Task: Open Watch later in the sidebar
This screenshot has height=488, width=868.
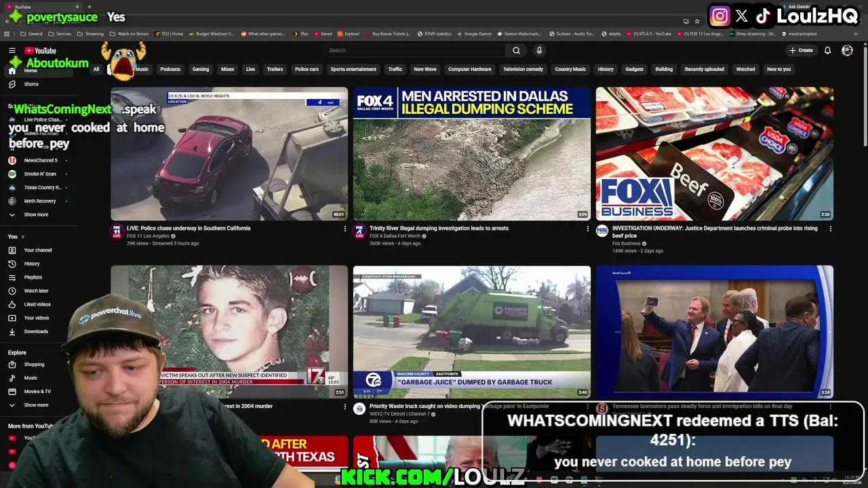Action: click(x=36, y=291)
